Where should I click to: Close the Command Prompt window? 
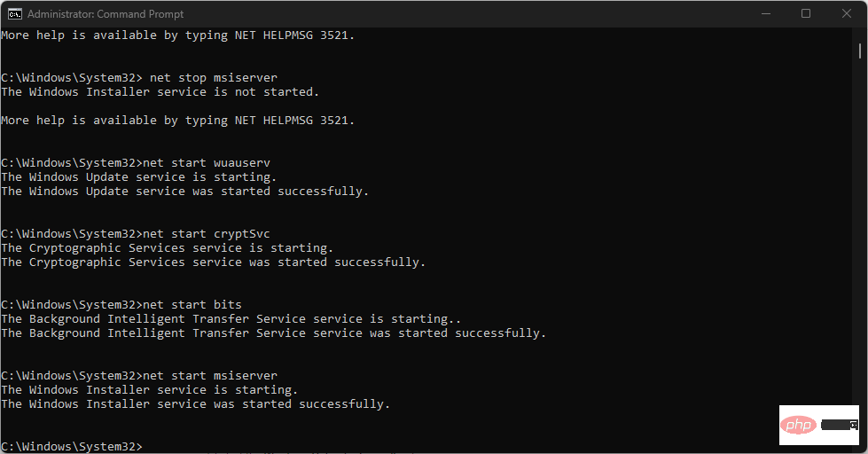pyautogui.click(x=845, y=13)
